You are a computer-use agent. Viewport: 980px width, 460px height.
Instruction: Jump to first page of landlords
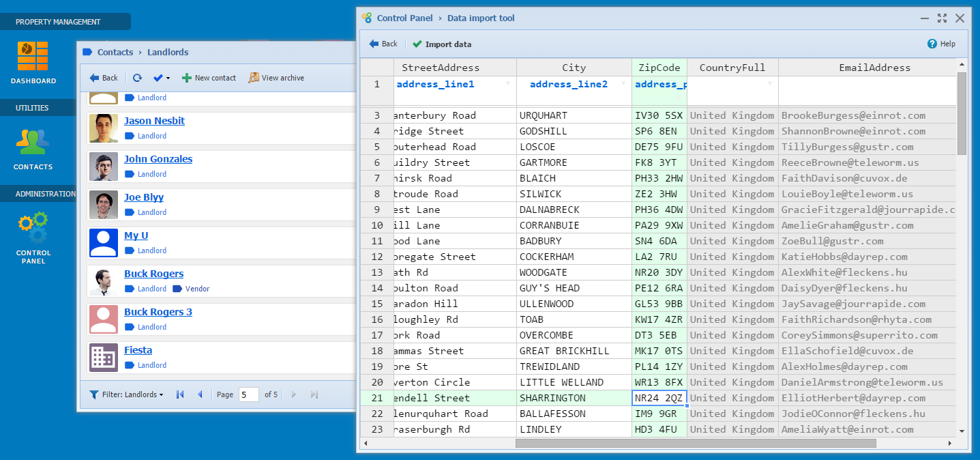tap(180, 394)
